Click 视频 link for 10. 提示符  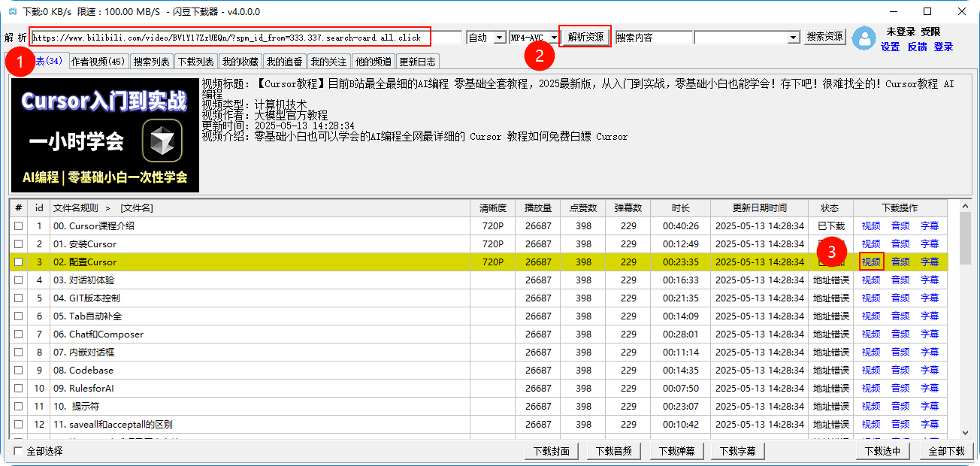click(x=871, y=407)
